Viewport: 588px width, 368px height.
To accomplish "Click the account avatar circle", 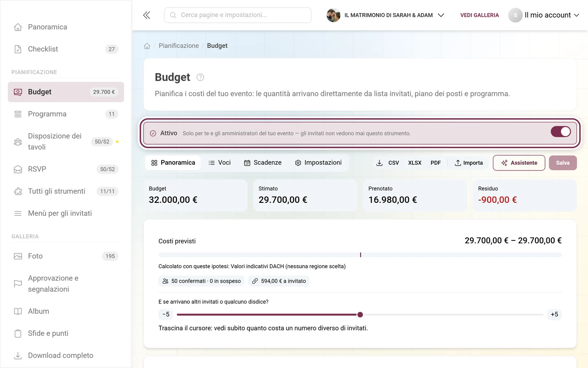I will [x=515, y=15].
